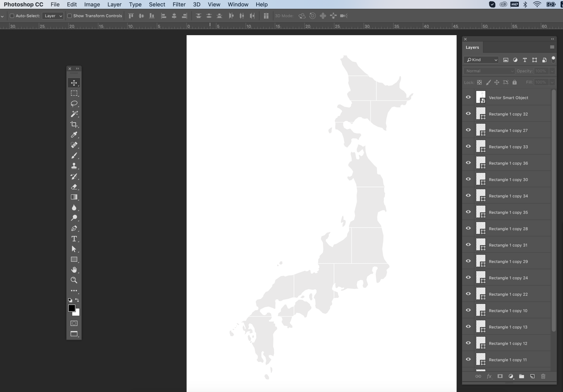
Task: Create a new layer
Action: [x=532, y=376]
